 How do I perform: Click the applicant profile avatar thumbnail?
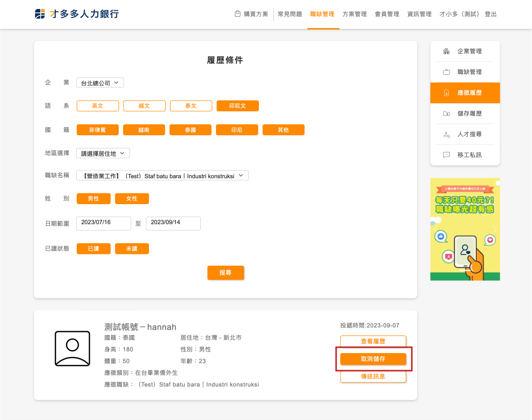click(72, 349)
